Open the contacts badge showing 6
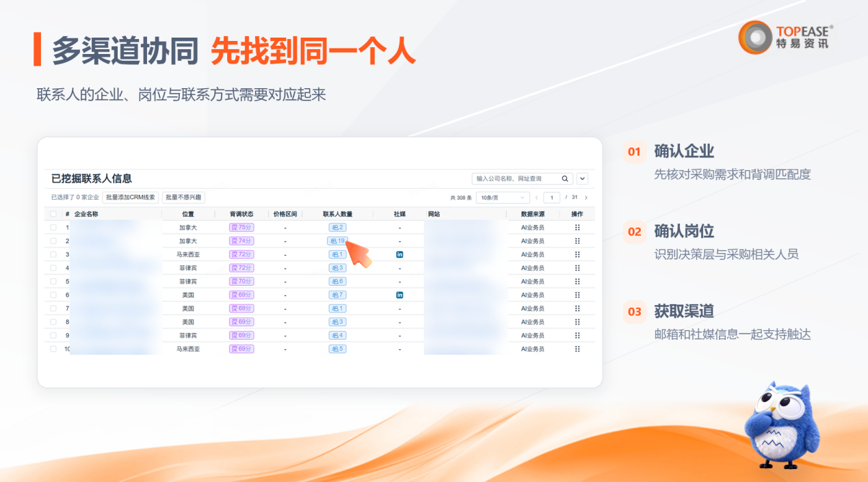Screen dimensions: 868x482 click(337, 281)
